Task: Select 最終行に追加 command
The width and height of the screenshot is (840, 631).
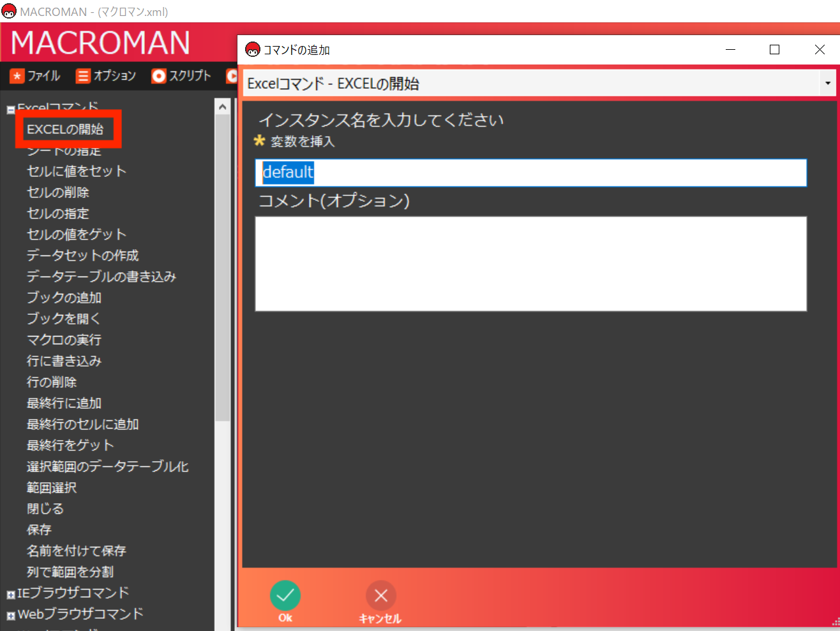Action: (x=64, y=403)
